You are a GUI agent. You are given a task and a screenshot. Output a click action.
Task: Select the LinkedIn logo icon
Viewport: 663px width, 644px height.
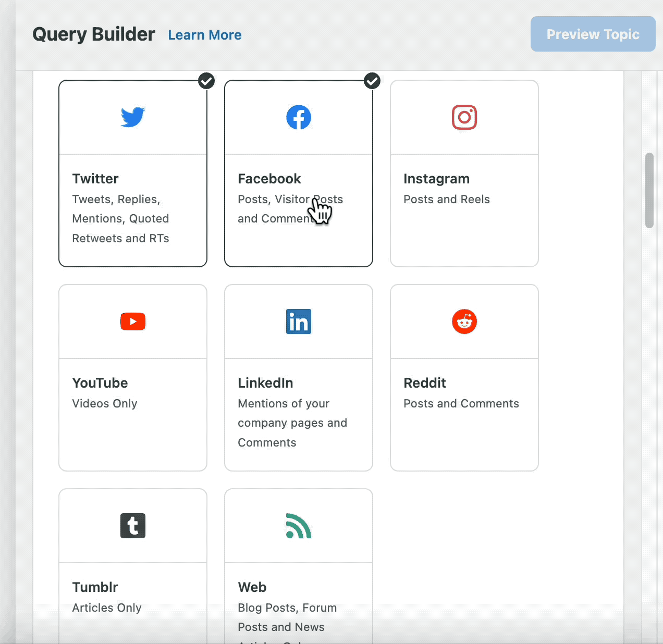pos(299,321)
